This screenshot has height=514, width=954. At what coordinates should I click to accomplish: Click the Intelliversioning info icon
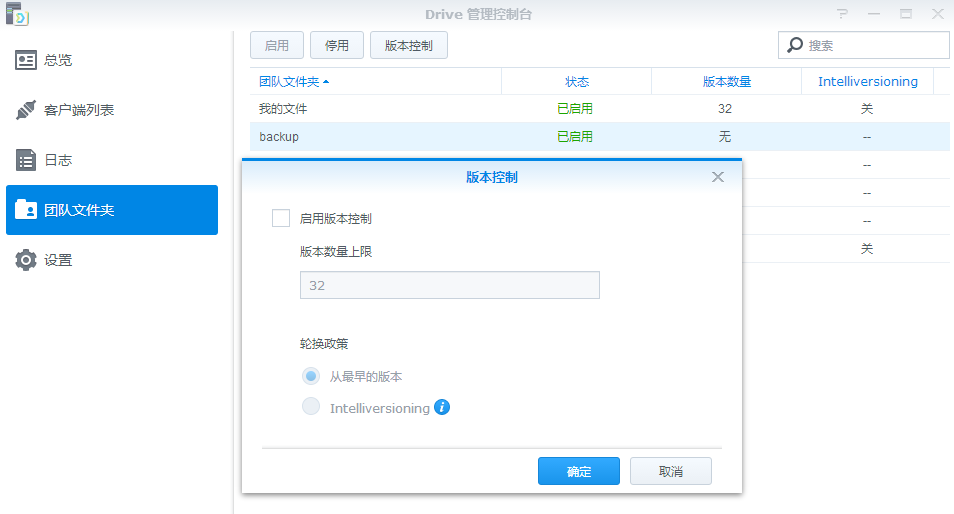[442, 407]
